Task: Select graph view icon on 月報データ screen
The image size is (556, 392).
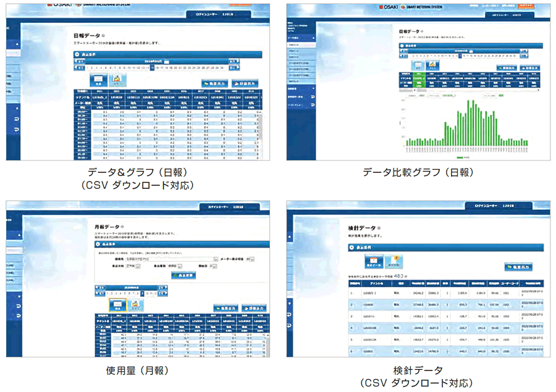Action: pos(136,305)
